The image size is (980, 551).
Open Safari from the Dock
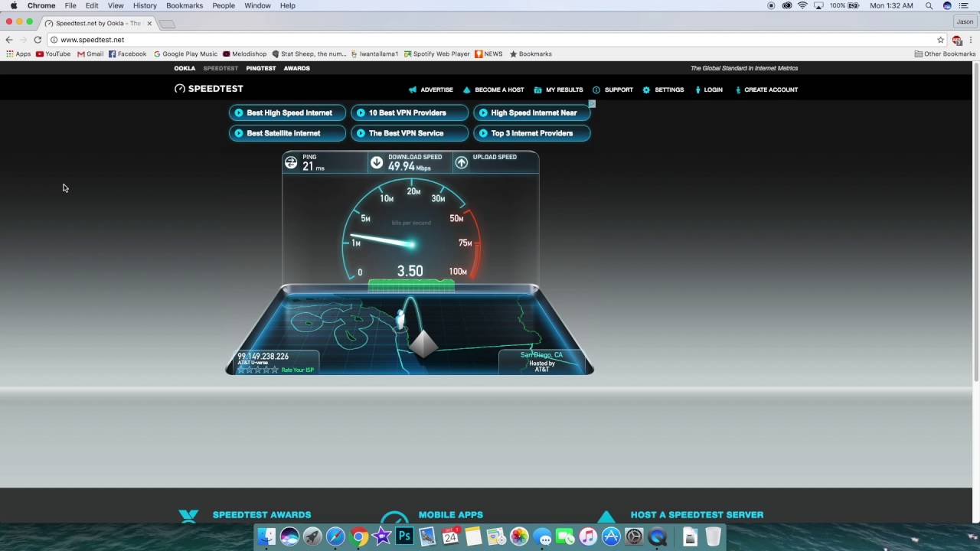point(335,536)
